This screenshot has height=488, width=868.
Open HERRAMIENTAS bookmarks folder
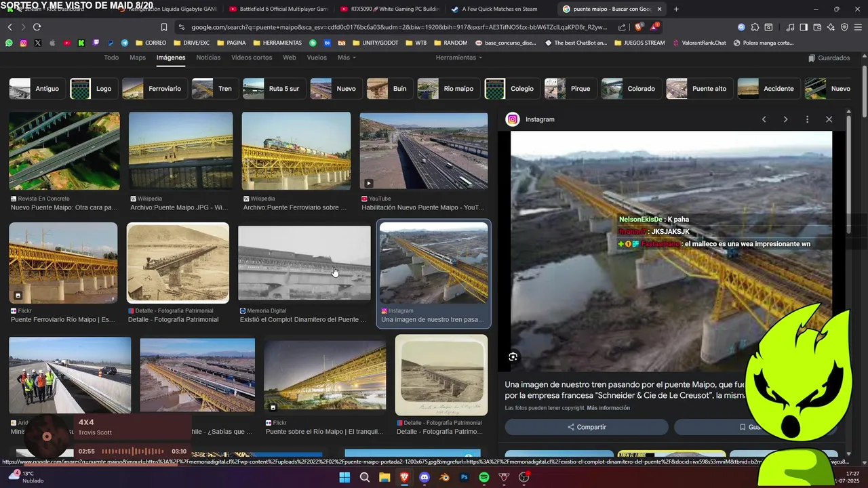click(x=277, y=43)
